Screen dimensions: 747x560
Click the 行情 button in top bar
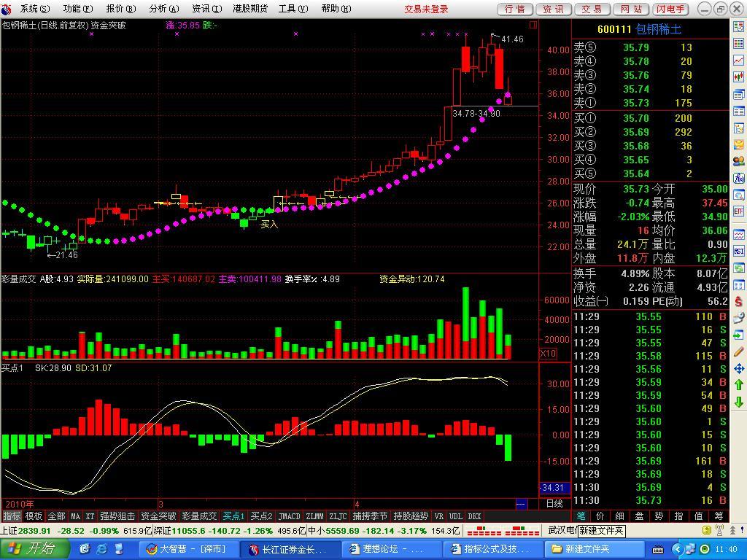click(515, 9)
